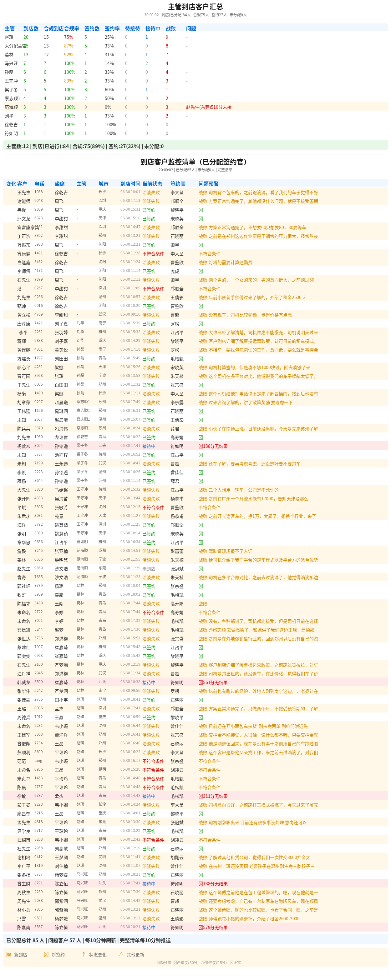Click the 合规率 column header

pyautogui.click(x=72, y=28)
